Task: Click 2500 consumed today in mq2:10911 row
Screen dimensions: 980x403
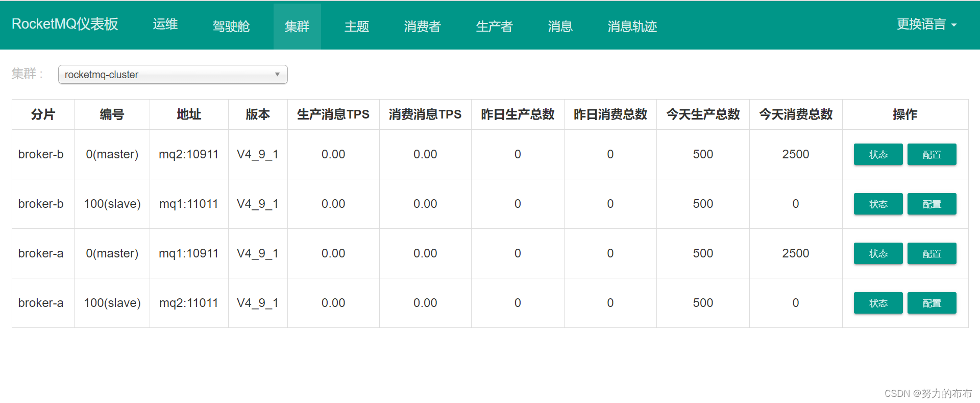Action: [796, 154]
